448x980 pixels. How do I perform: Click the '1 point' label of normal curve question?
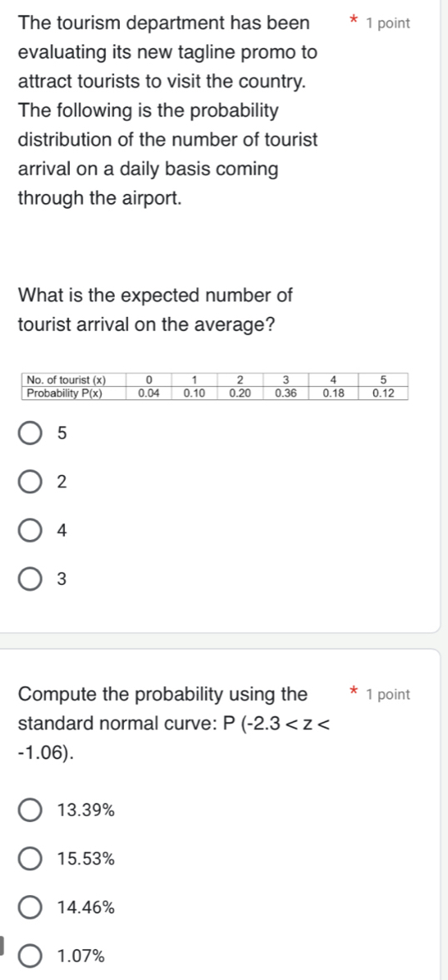(389, 695)
